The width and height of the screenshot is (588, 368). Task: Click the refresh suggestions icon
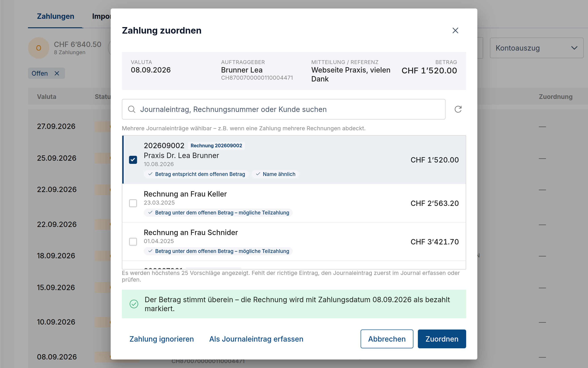coord(458,109)
